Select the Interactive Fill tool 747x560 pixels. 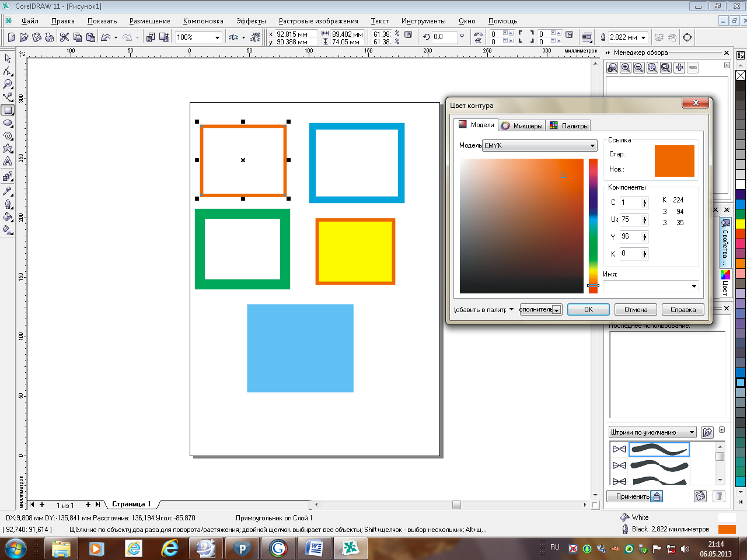(8, 230)
